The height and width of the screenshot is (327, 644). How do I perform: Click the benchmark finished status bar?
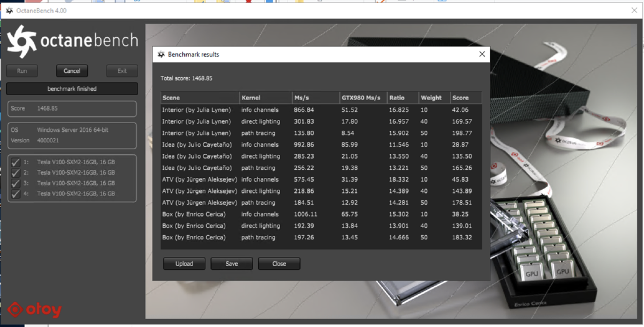pyautogui.click(x=72, y=88)
